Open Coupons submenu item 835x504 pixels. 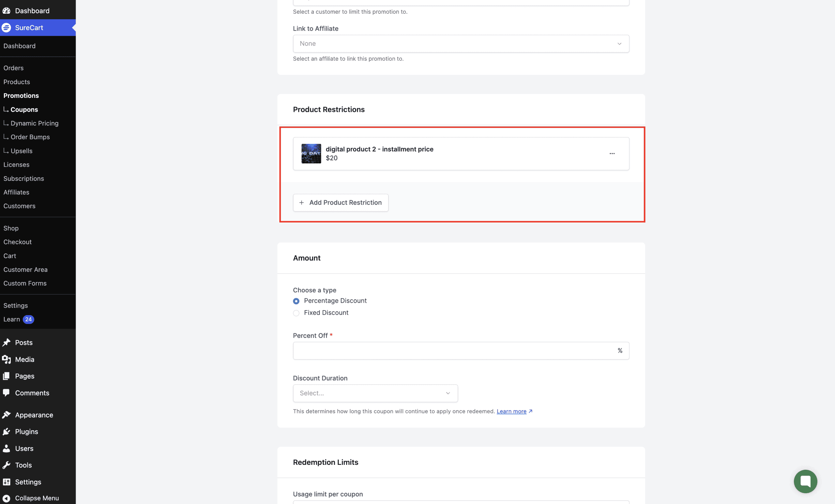click(24, 110)
